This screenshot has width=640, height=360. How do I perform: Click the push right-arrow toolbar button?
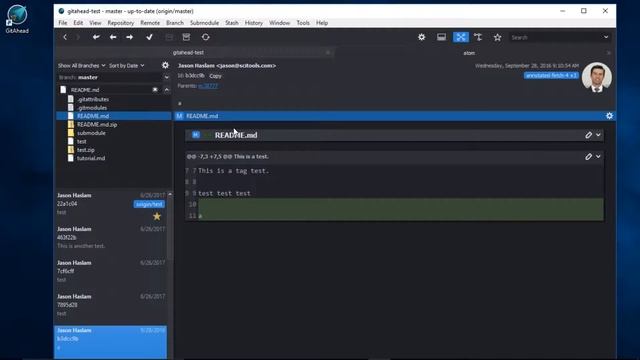[129, 37]
